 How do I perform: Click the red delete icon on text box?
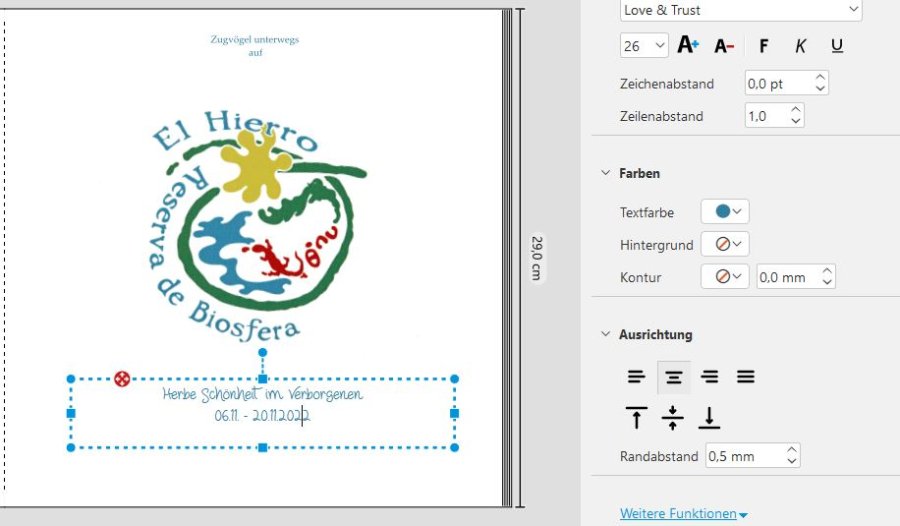point(122,378)
